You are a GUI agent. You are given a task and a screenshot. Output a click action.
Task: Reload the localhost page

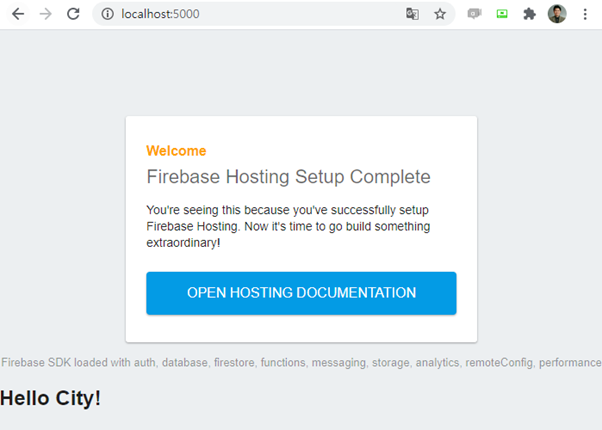73,14
